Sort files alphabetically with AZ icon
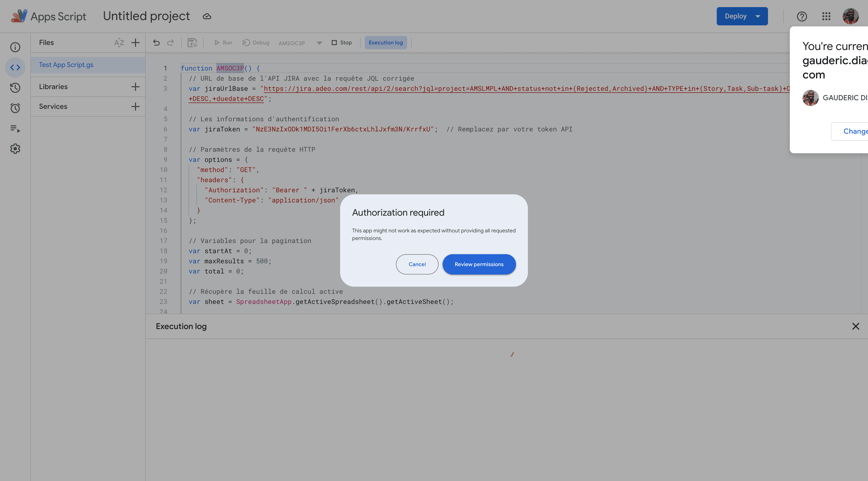The width and height of the screenshot is (868, 481). [119, 43]
